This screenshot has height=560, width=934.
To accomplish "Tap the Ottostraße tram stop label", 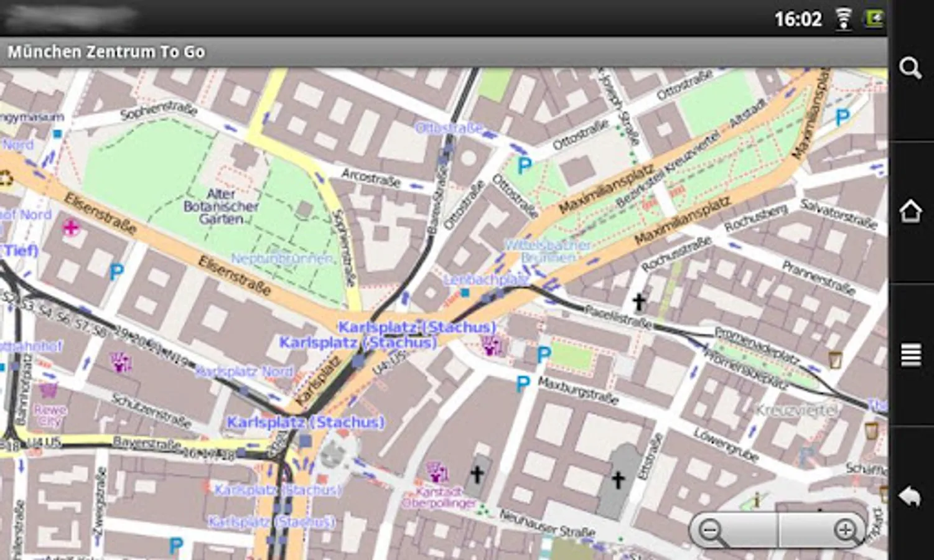I will pos(449,128).
